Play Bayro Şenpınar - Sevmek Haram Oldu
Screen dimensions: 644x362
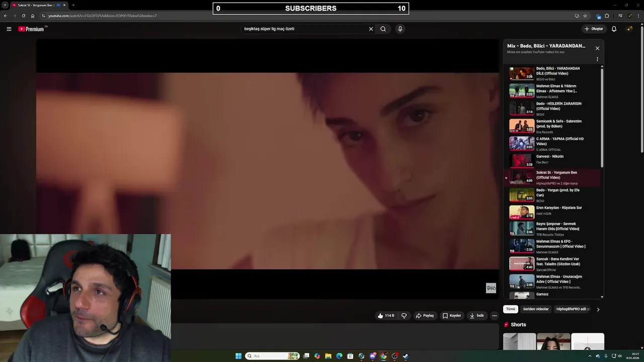pyautogui.click(x=552, y=229)
